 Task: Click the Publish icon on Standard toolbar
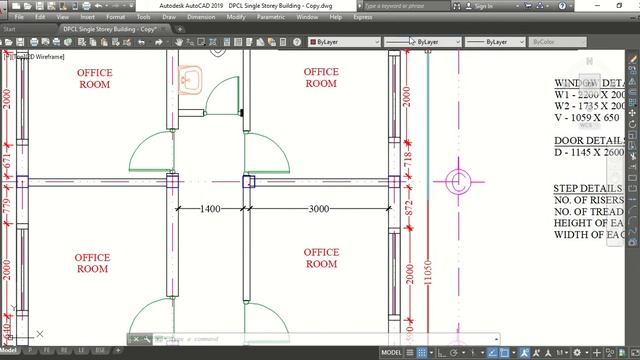[x=56, y=42]
